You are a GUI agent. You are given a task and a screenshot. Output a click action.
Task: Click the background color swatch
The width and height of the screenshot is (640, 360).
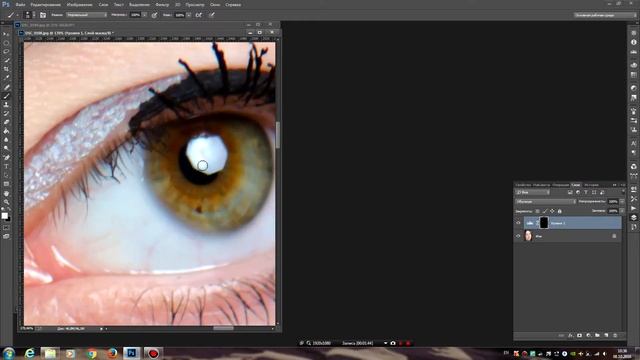(8, 219)
